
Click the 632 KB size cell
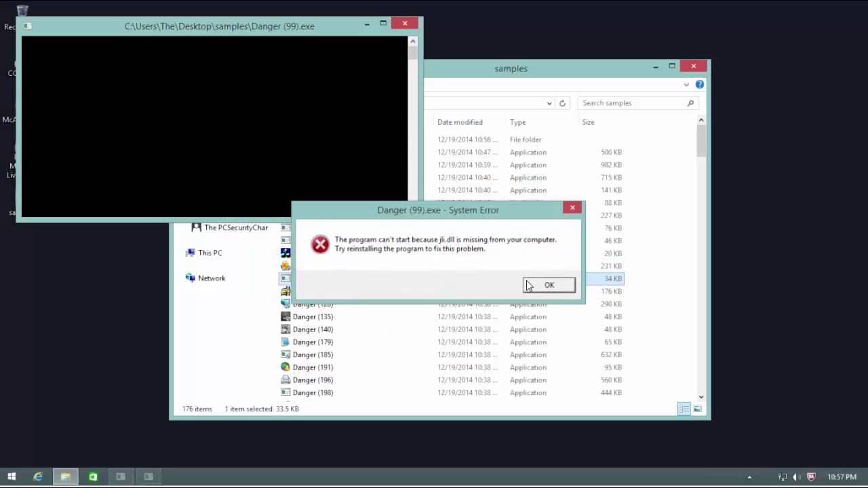coord(611,354)
